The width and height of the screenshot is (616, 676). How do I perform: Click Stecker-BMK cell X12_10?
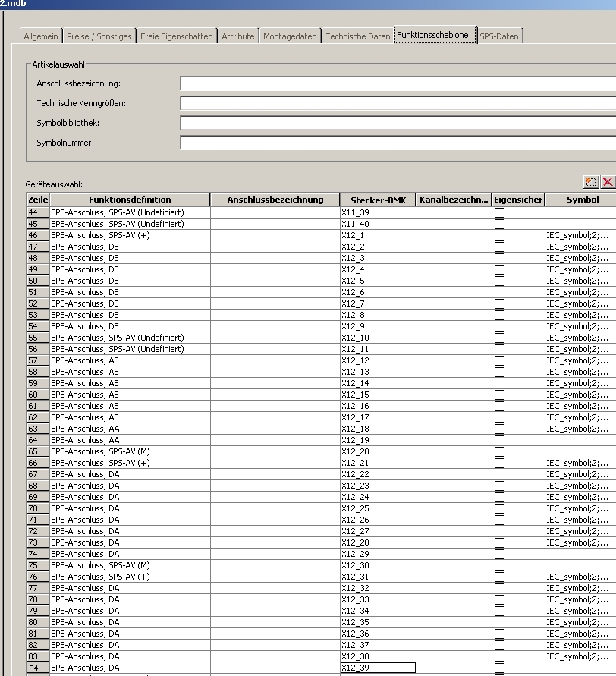point(378,338)
